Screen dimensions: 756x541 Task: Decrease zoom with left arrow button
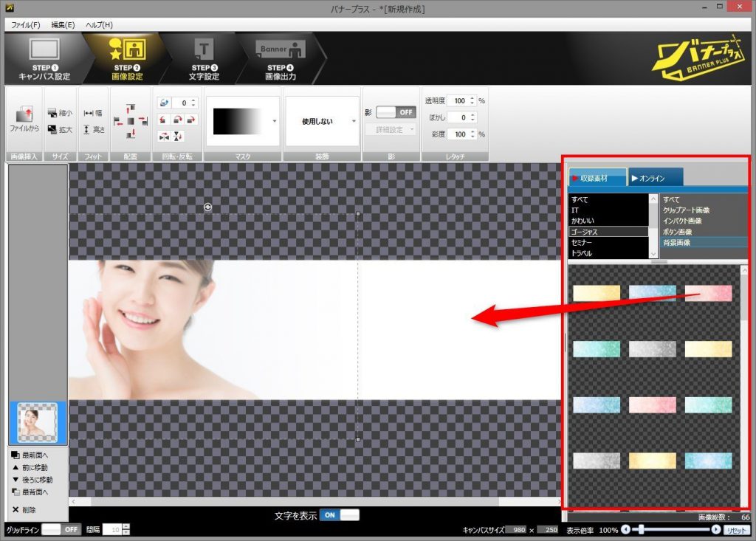pyautogui.click(x=626, y=529)
